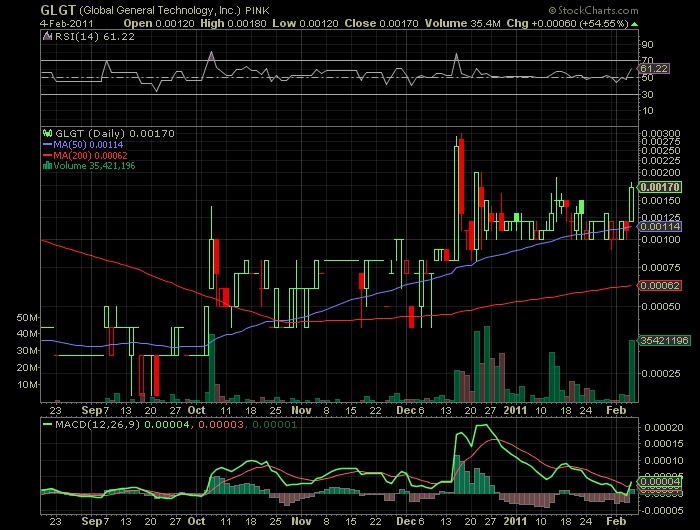This screenshot has height=530, width=700.
Task: Click the 35421196 volume tag on right axis
Action: (x=664, y=341)
